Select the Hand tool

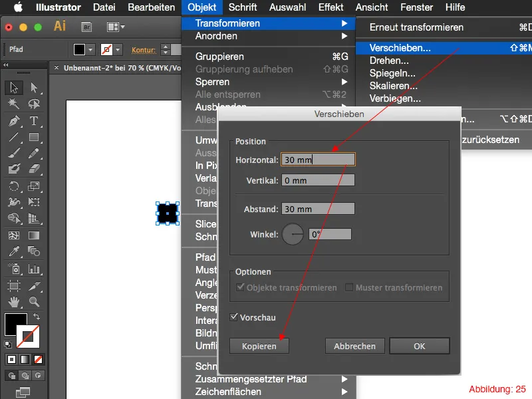[14, 302]
